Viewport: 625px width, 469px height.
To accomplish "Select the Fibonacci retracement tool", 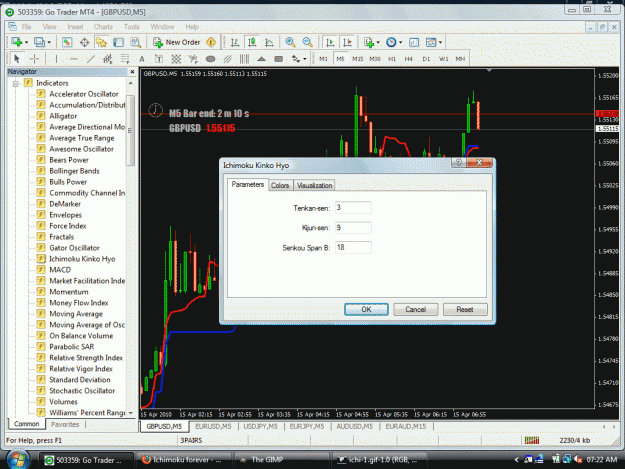I will pos(125,59).
